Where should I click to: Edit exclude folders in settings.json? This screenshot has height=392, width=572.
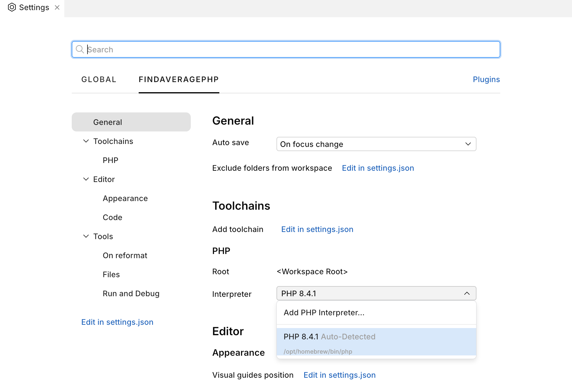378,168
